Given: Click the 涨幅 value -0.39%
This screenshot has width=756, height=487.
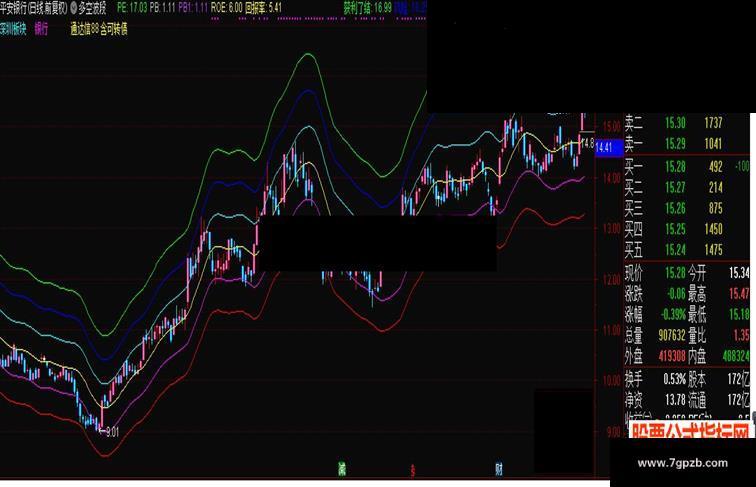Looking at the screenshot, I should [673, 314].
